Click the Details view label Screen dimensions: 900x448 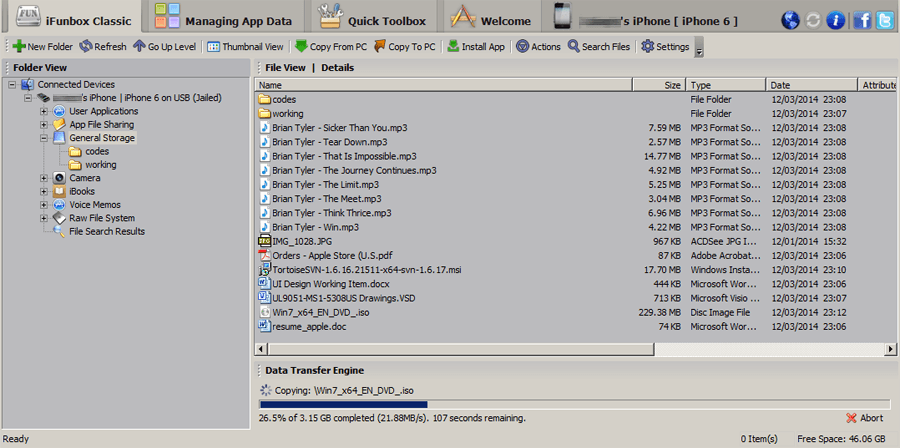(338, 68)
